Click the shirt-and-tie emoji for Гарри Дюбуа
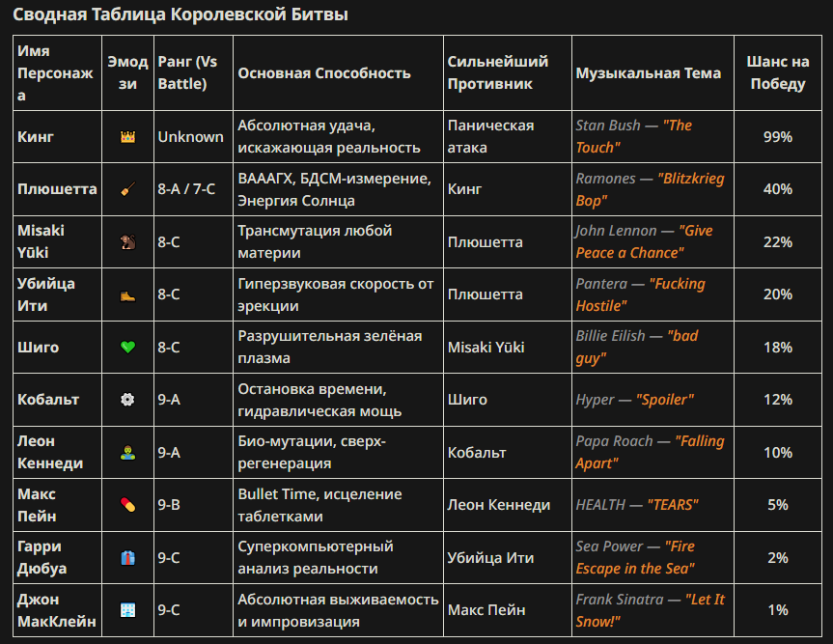This screenshot has width=833, height=644. (127, 558)
